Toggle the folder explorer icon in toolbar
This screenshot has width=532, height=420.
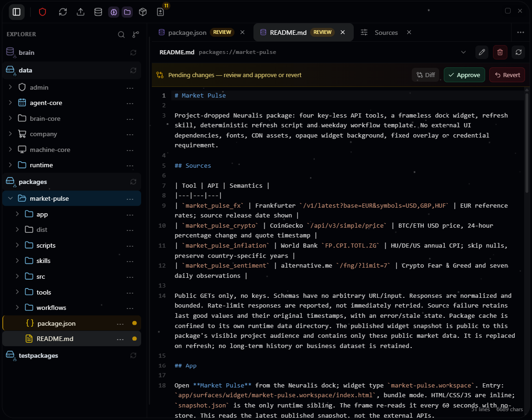tap(127, 12)
